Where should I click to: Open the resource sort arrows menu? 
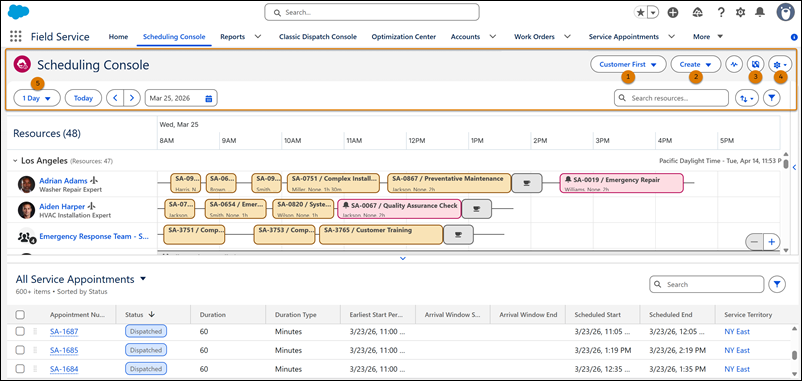(747, 98)
